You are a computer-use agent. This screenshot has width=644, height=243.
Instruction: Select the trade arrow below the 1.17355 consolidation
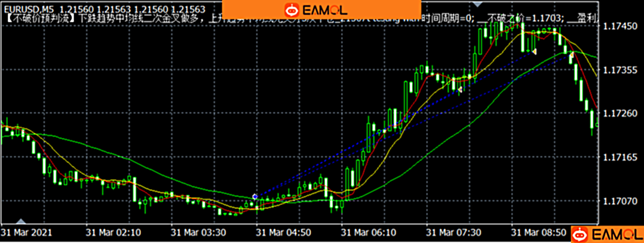[x=461, y=89]
